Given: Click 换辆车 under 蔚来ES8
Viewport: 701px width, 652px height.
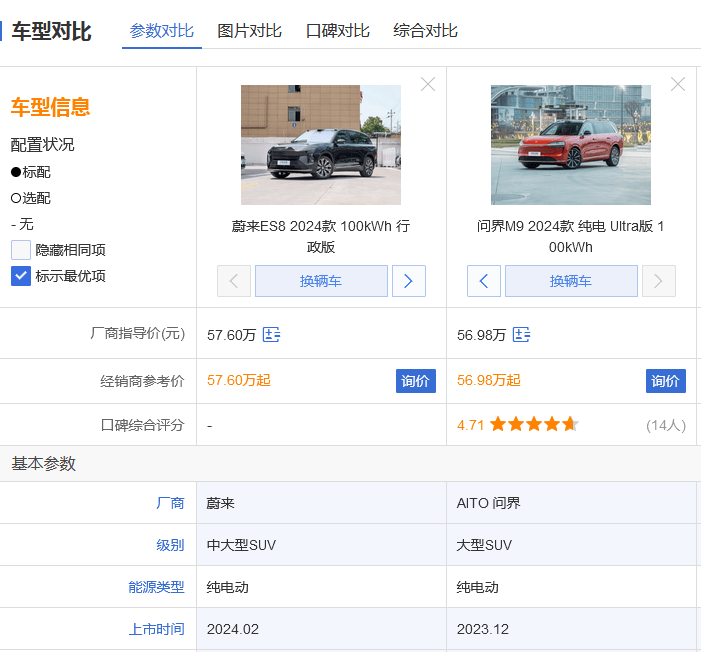Looking at the screenshot, I should pyautogui.click(x=321, y=281).
